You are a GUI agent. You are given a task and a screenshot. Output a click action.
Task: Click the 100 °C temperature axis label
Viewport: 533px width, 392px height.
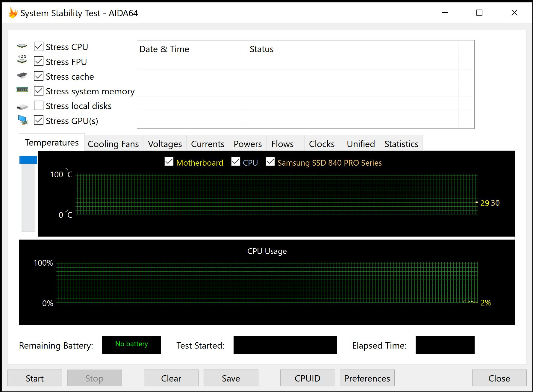tap(61, 174)
